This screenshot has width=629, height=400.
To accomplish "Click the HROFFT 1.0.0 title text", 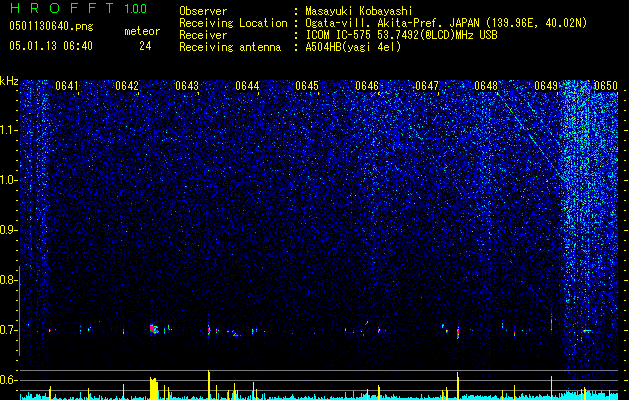I will pyautogui.click(x=78, y=8).
